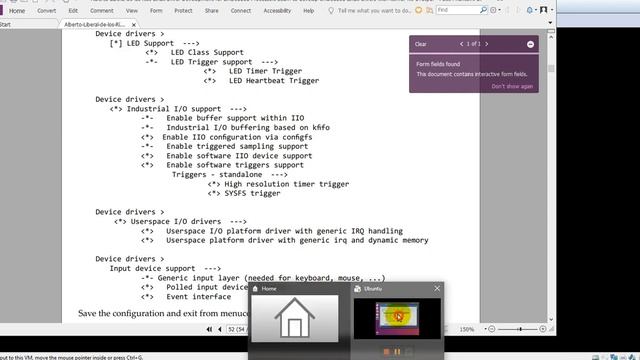Viewport: 640px width, 360px height.
Task: Click 'Enable IIO configuration via configfs' text
Action: point(237,137)
